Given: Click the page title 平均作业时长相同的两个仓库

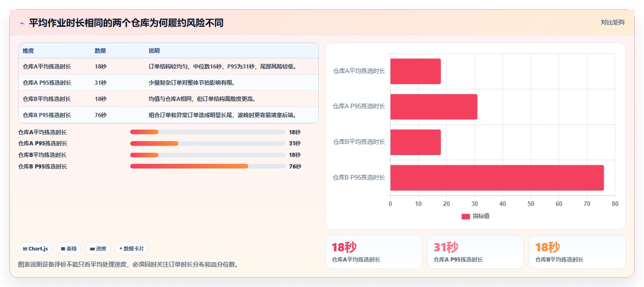Looking at the screenshot, I should coord(126,23).
